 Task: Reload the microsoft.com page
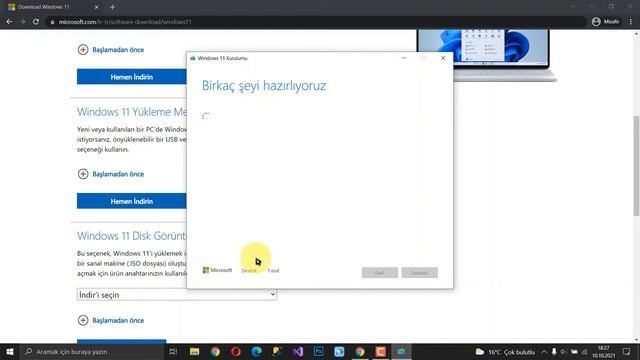[x=36, y=22]
